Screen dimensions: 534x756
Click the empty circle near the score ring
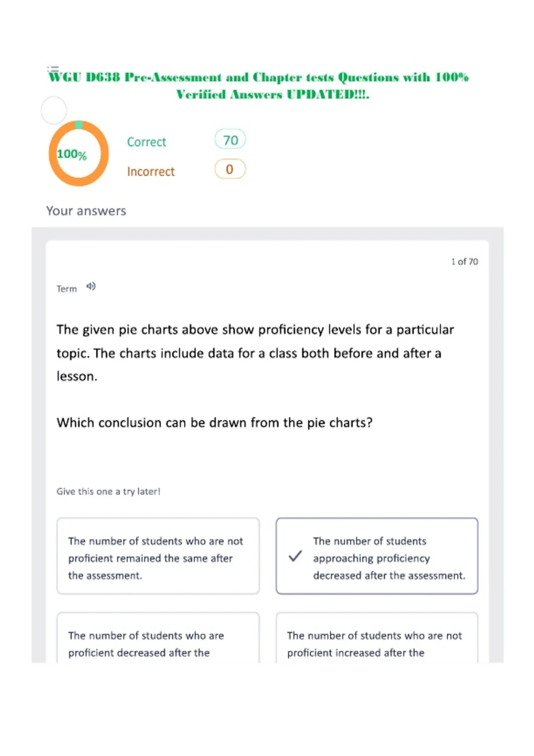tap(54, 110)
